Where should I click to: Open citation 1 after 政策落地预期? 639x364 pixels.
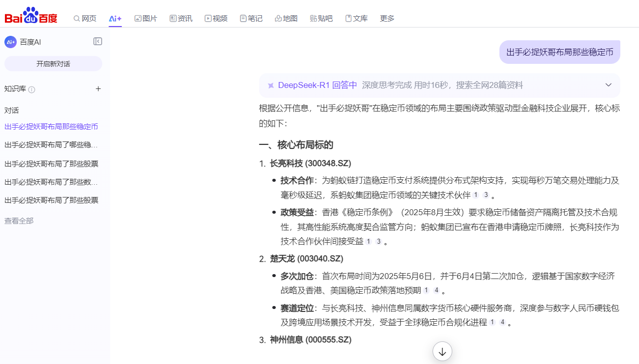[x=426, y=290]
